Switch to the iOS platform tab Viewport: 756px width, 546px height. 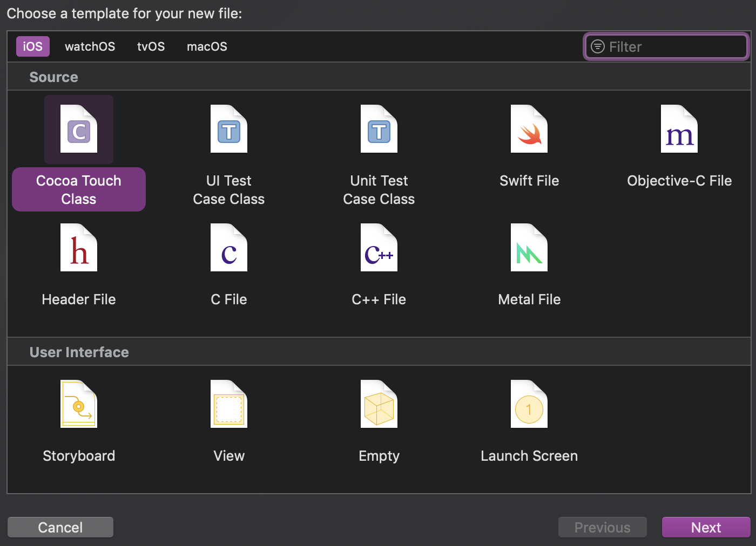click(x=33, y=46)
